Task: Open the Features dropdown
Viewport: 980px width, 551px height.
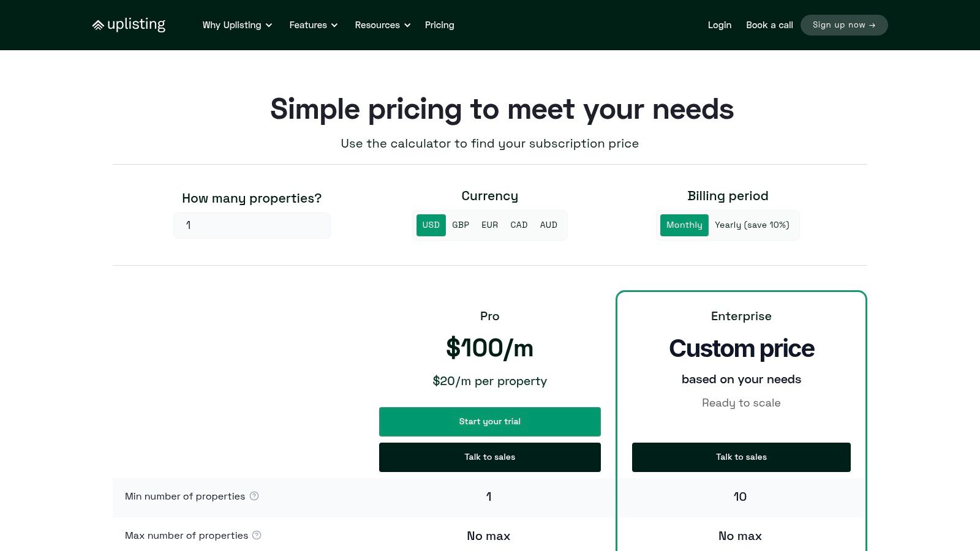Action: coord(313,25)
